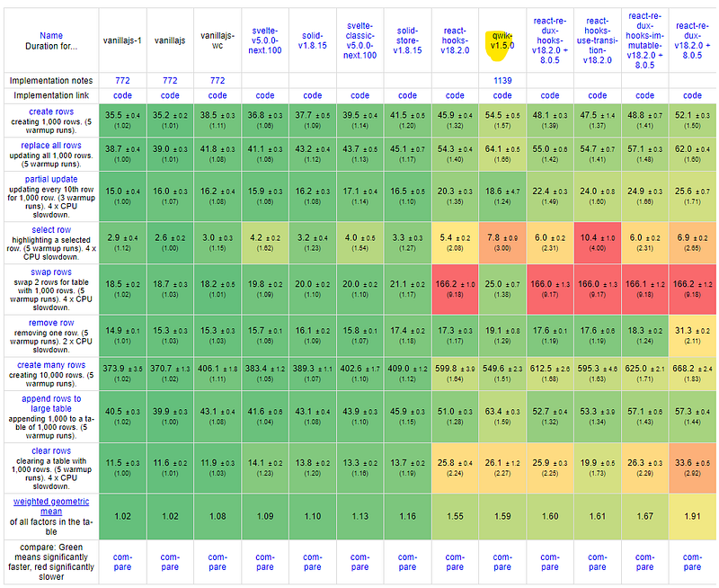The width and height of the screenshot is (719, 588).
Task: Open the react-hooks-v18.2.0 header link
Action: point(455,40)
